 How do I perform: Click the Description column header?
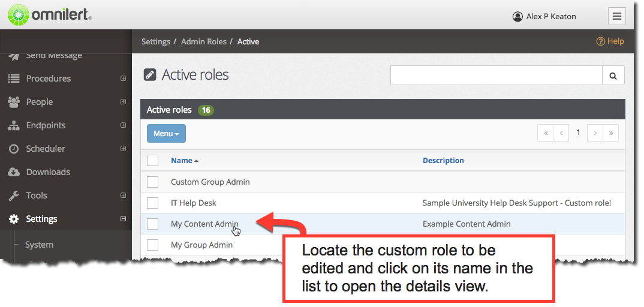click(443, 161)
